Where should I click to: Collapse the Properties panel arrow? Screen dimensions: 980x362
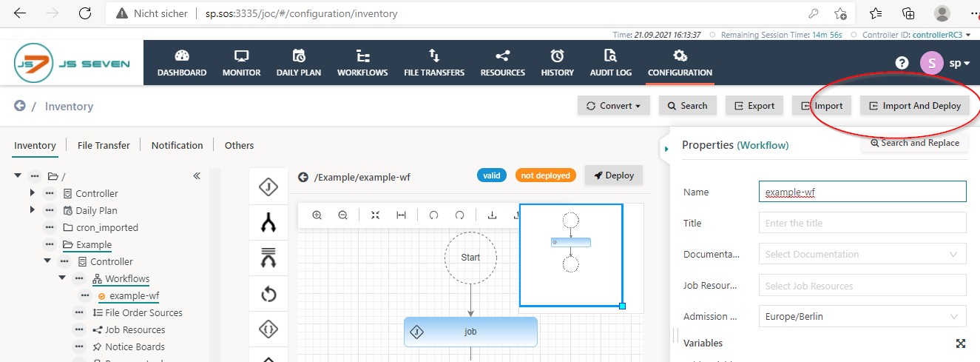click(666, 150)
